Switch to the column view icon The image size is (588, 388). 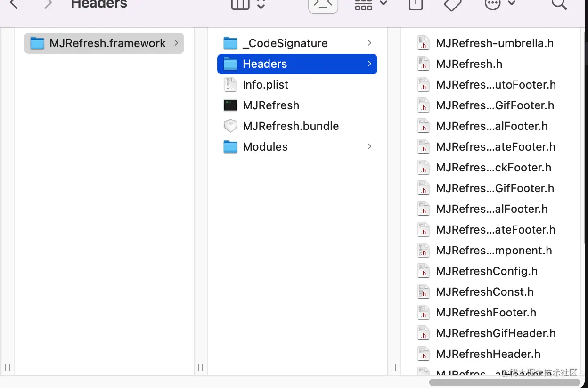pos(240,4)
